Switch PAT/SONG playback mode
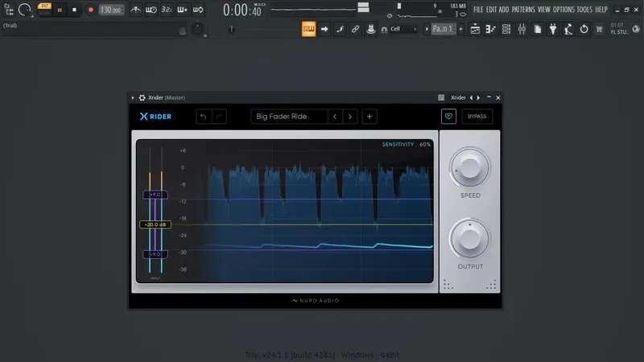This screenshot has width=644, height=362. pos(44,10)
